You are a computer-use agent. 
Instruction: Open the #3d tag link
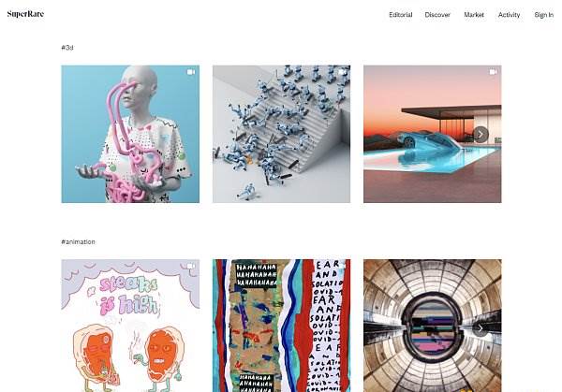(x=67, y=48)
